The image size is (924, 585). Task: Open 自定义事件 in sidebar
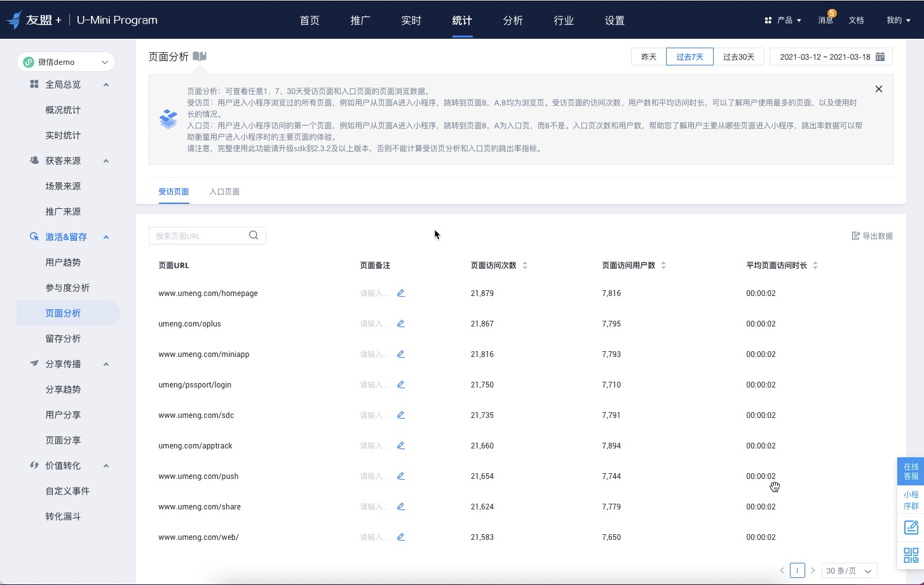(x=67, y=491)
